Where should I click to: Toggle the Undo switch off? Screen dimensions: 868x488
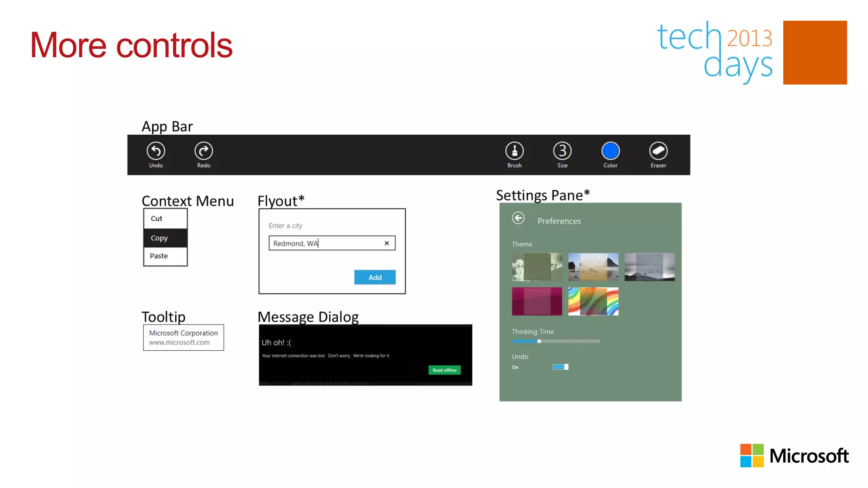pos(560,367)
